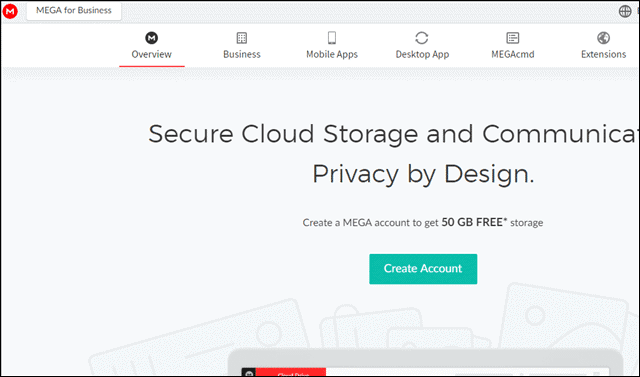
Task: Click the red MEGA logo icon
Action: click(10, 11)
